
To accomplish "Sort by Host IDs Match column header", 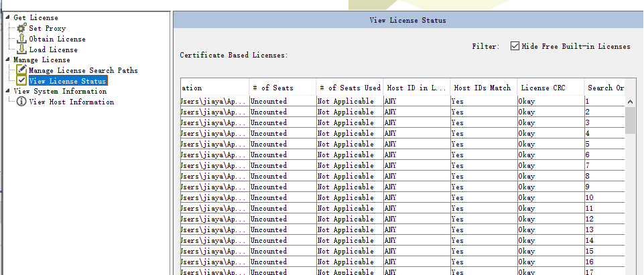I will (x=483, y=88).
